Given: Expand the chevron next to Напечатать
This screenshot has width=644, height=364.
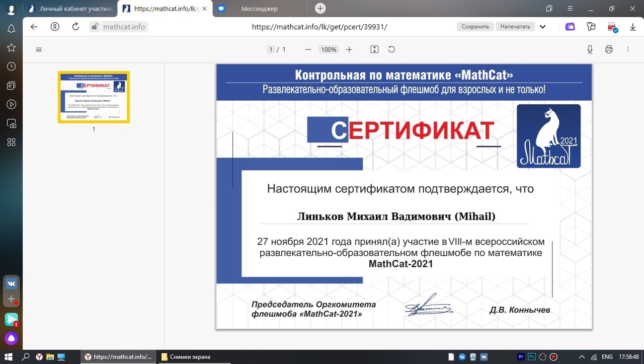Looking at the screenshot, I should tap(542, 27).
